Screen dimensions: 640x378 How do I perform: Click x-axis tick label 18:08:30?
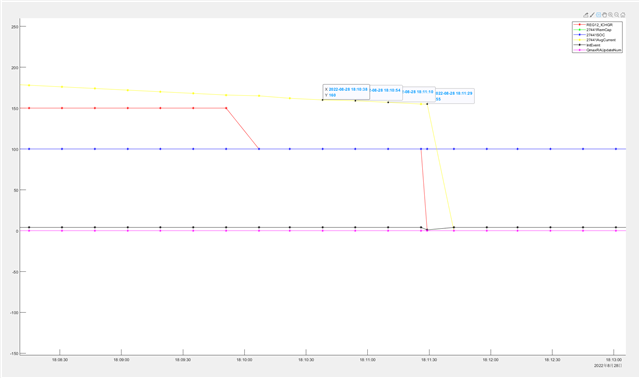pos(60,360)
